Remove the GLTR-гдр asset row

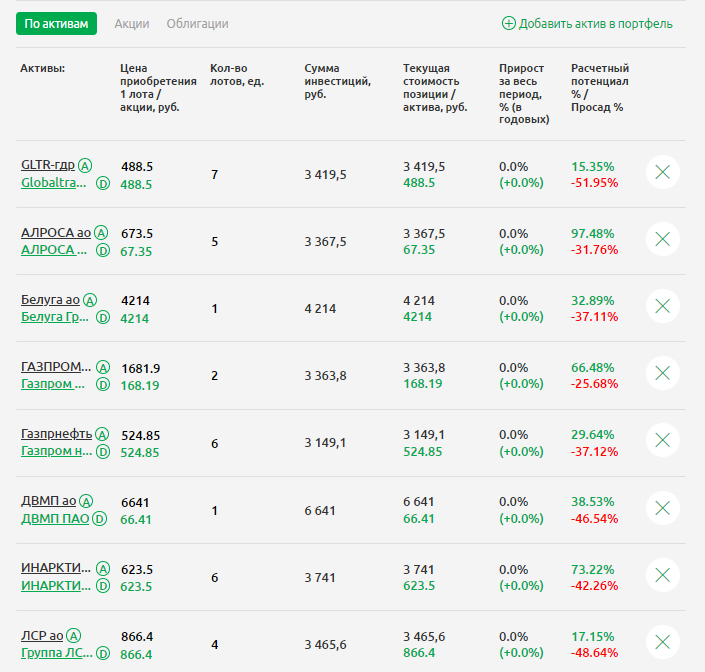662,173
